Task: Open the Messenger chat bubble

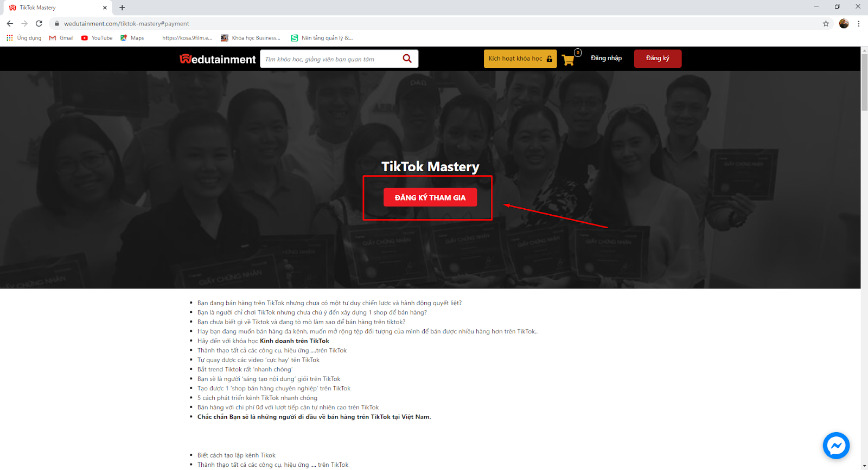Action: (836, 446)
